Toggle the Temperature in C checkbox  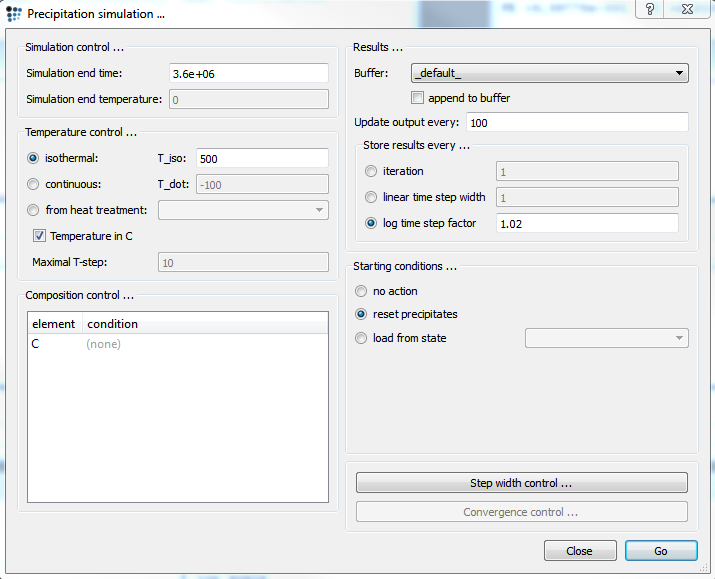click(x=40, y=236)
